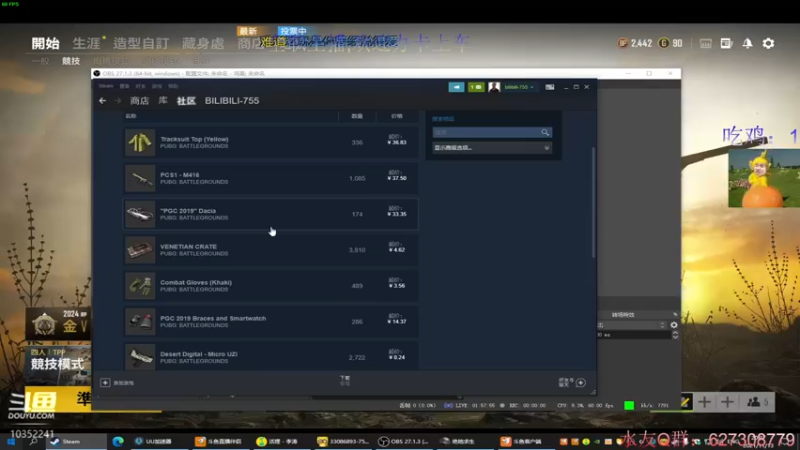Select the 一般 normal mode sub-tab
The width and height of the screenshot is (800, 450).
(40, 61)
